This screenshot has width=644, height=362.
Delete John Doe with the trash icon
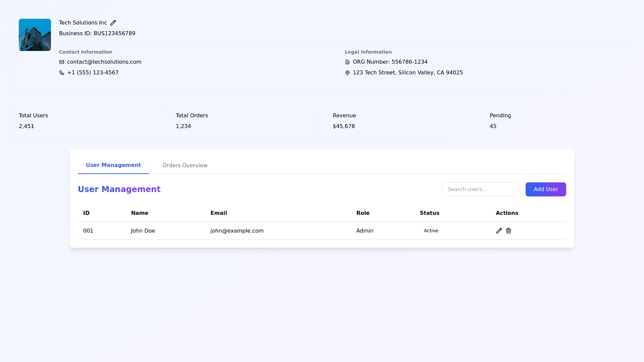point(508,231)
